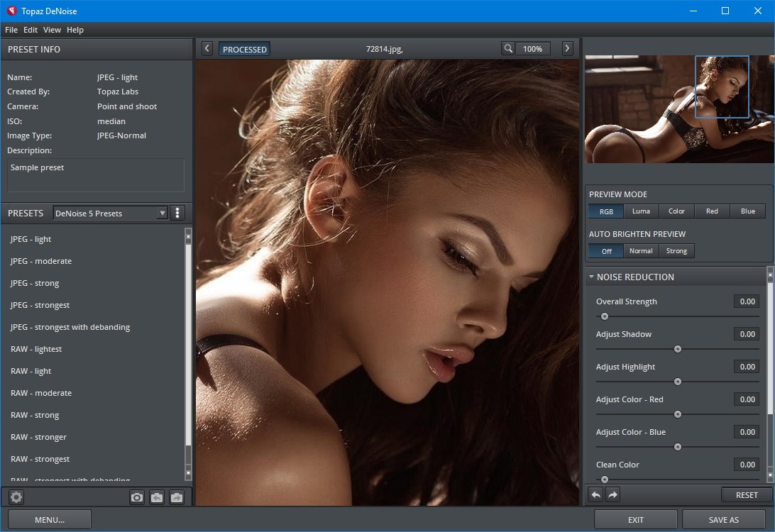Image resolution: width=775 pixels, height=532 pixels.
Task: Open preset settings with the gear icon
Action: pos(16,497)
